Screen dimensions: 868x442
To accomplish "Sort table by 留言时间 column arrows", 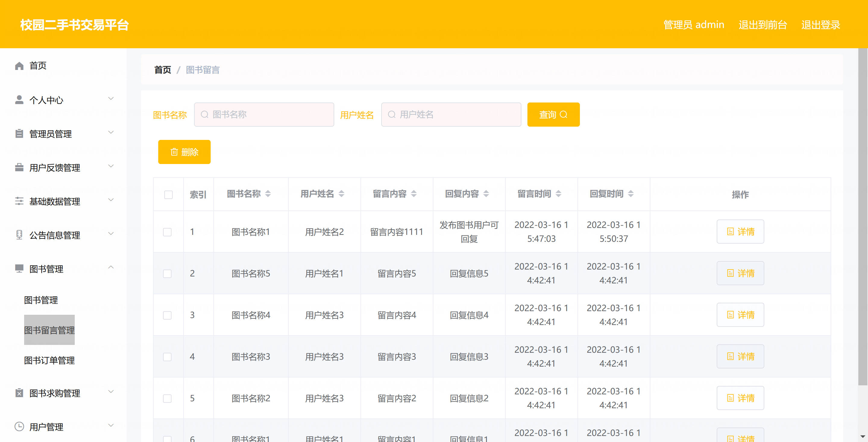I will click(558, 194).
